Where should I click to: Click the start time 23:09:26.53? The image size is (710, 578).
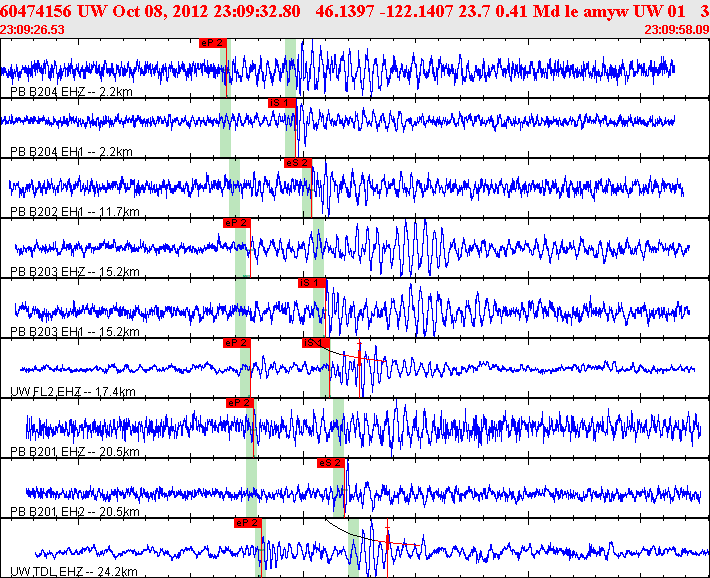coord(32,30)
